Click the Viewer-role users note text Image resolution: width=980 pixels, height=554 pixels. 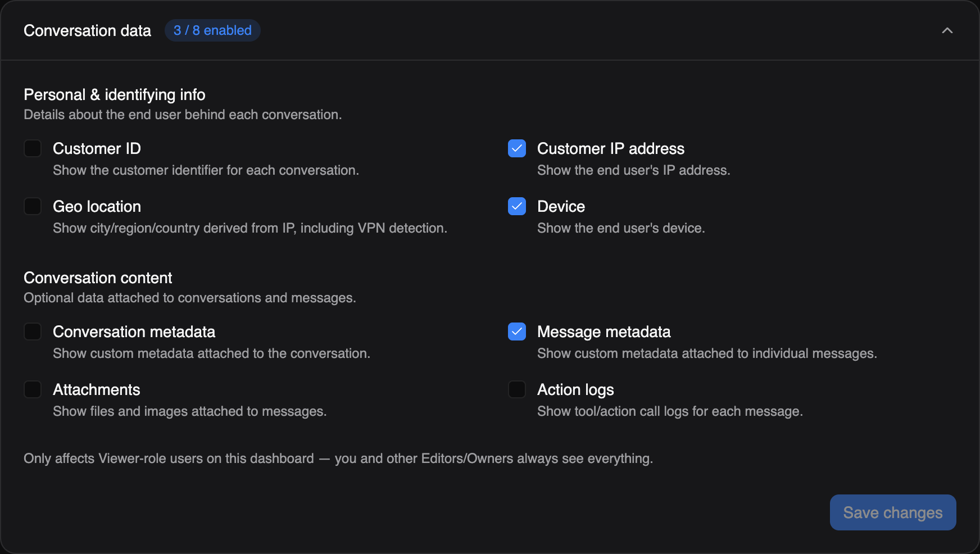pos(338,458)
